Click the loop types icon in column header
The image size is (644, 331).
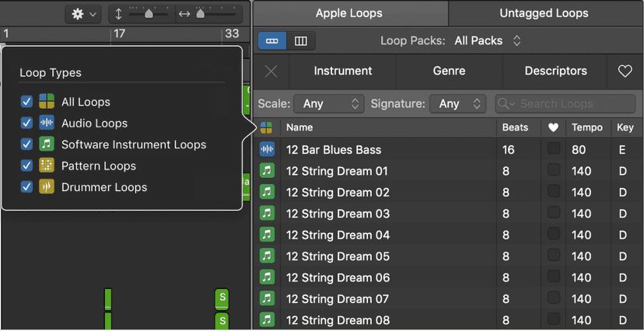point(266,127)
